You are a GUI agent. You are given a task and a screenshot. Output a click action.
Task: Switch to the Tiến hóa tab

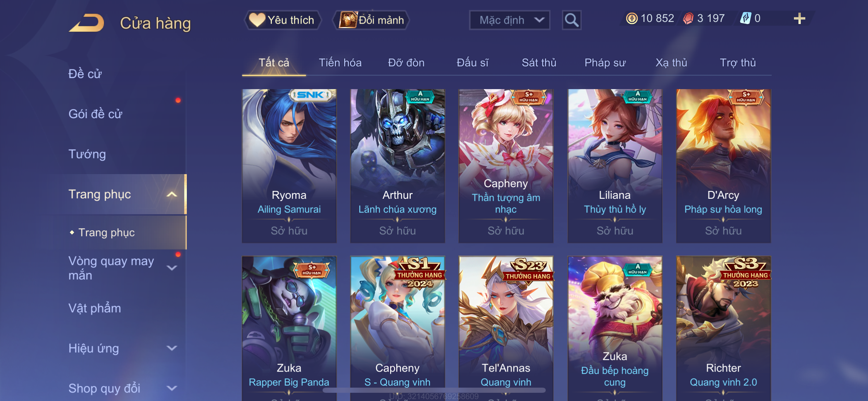click(340, 63)
